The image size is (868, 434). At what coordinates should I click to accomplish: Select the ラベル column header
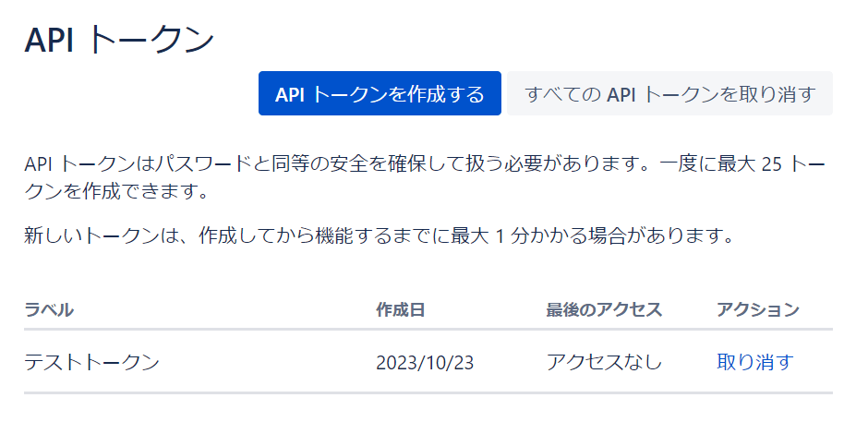pyautogui.click(x=49, y=309)
